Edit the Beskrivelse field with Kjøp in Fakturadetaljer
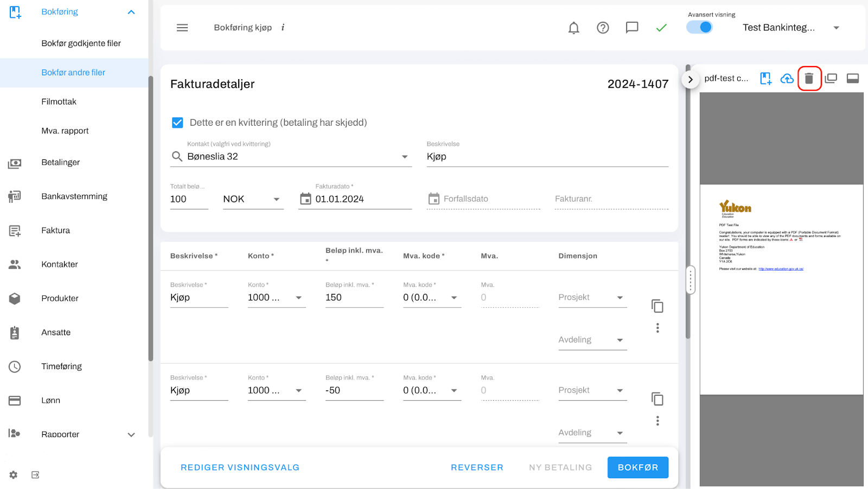 547,157
